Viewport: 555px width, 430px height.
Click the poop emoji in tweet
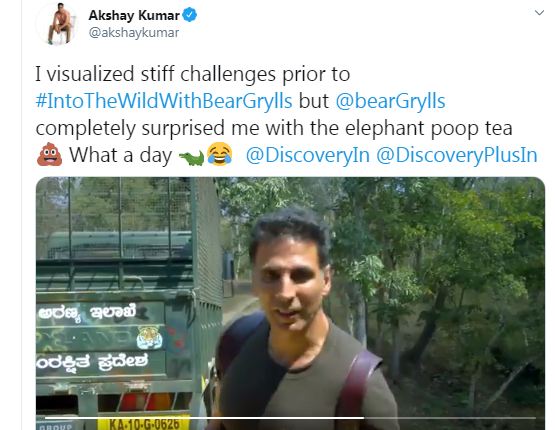pyautogui.click(x=50, y=154)
